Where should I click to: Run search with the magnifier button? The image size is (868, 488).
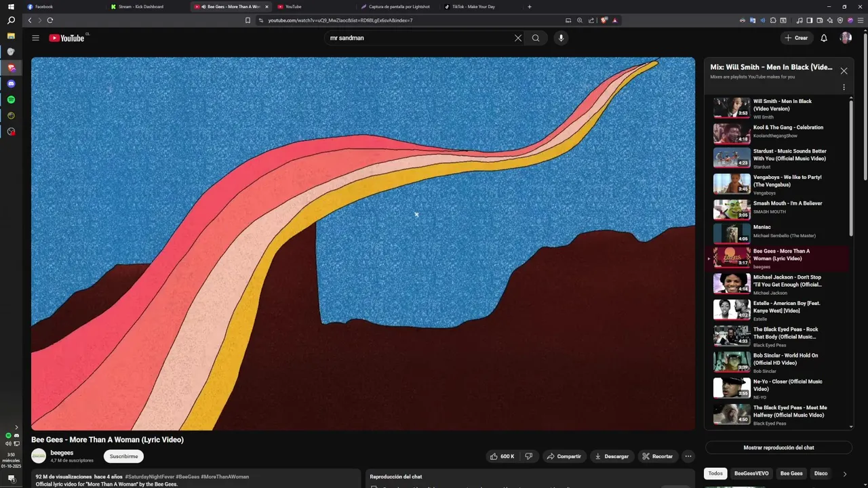click(536, 38)
